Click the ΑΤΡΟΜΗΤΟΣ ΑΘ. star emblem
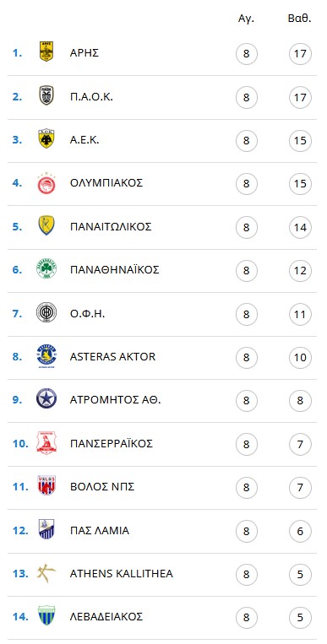The width and height of the screenshot is (327, 644). pyautogui.click(x=46, y=398)
